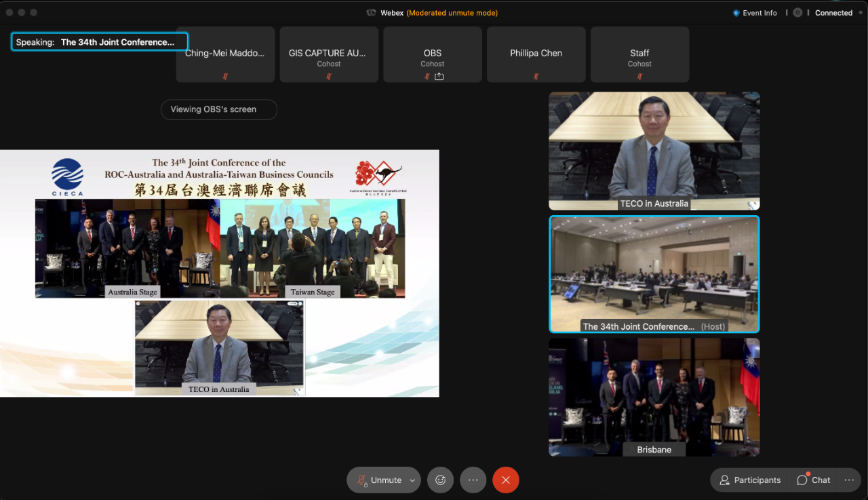The image size is (868, 500).
Task: Click the GIS CAPTURE AU cohost tile
Action: (x=329, y=54)
